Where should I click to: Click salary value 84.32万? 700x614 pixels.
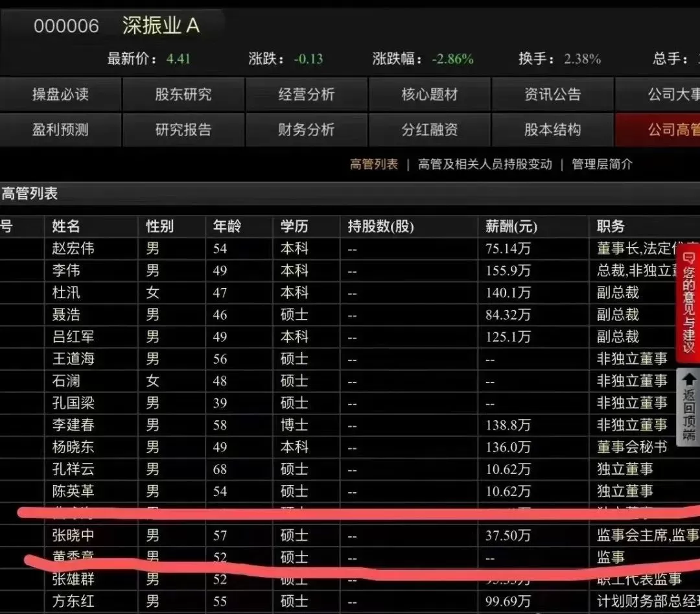pos(508,314)
